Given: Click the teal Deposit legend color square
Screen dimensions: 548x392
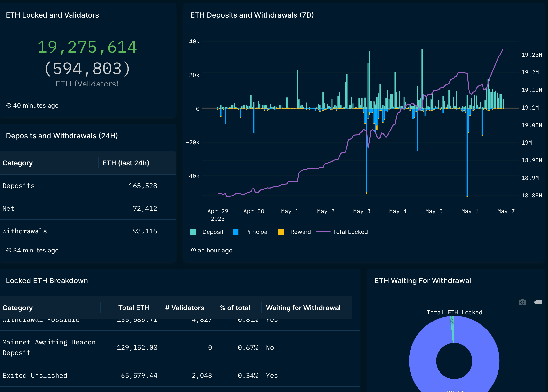Looking at the screenshot, I should pos(193,232).
